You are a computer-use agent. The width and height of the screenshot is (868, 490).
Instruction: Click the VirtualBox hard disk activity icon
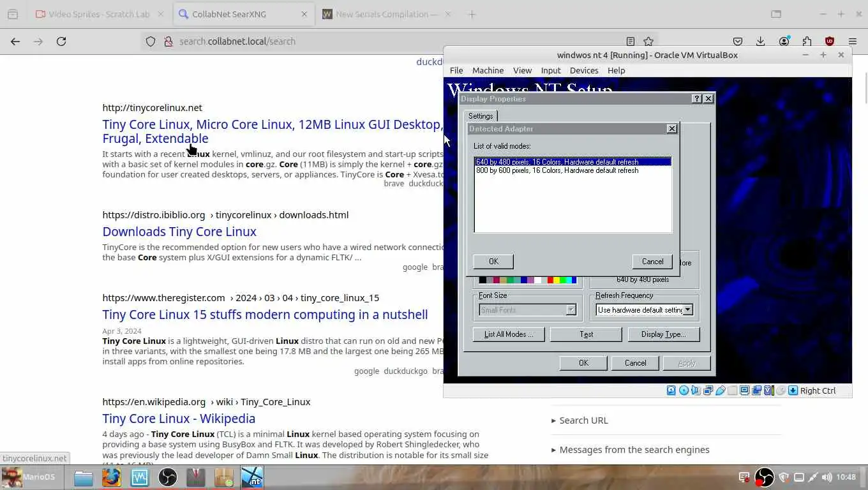[671, 390]
